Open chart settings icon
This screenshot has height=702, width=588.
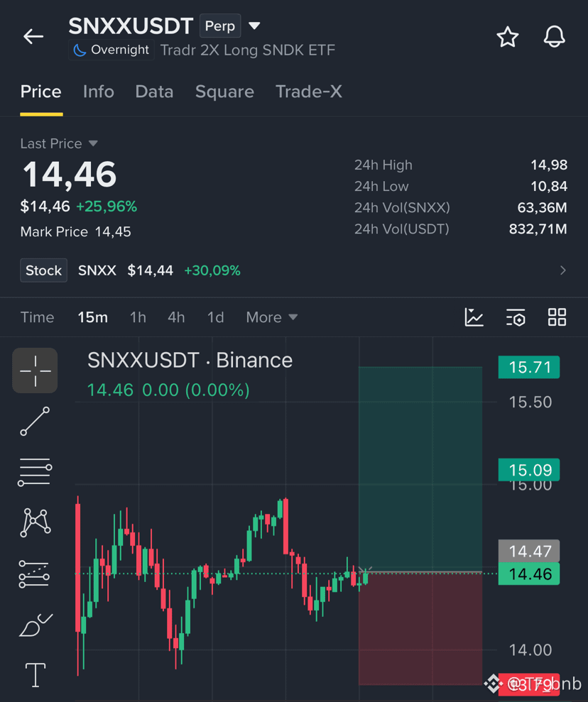pos(516,317)
